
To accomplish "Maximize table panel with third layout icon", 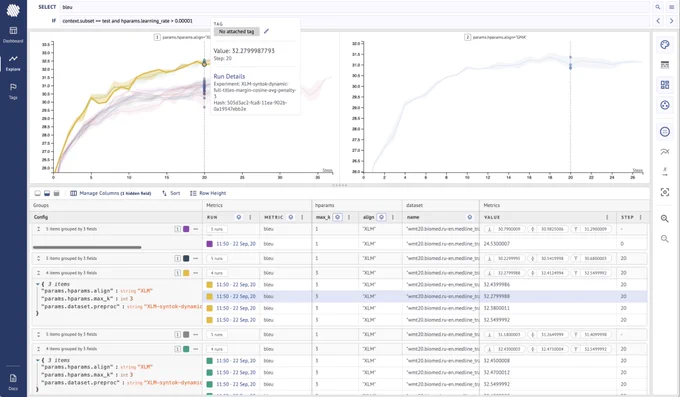I will [56, 193].
